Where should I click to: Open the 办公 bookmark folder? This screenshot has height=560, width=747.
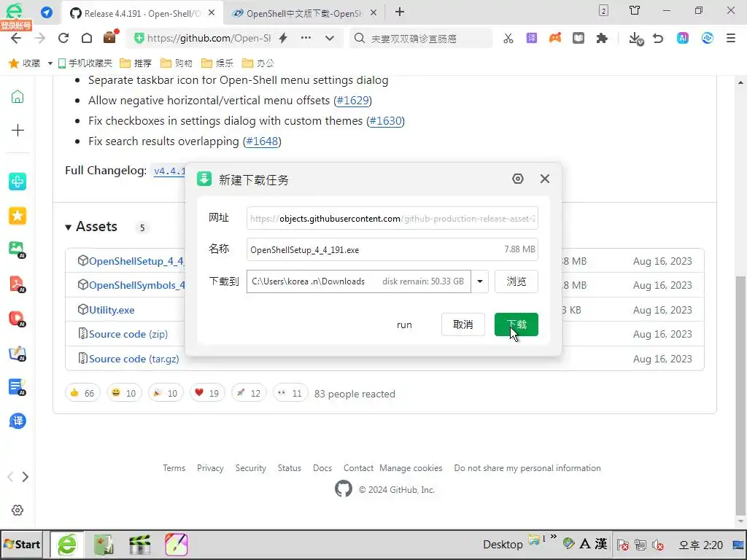tap(258, 63)
